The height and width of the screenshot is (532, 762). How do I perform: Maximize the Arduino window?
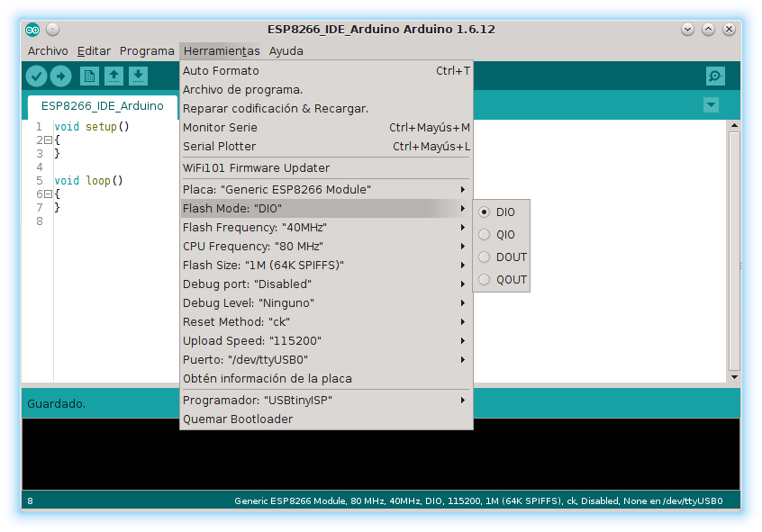click(708, 30)
